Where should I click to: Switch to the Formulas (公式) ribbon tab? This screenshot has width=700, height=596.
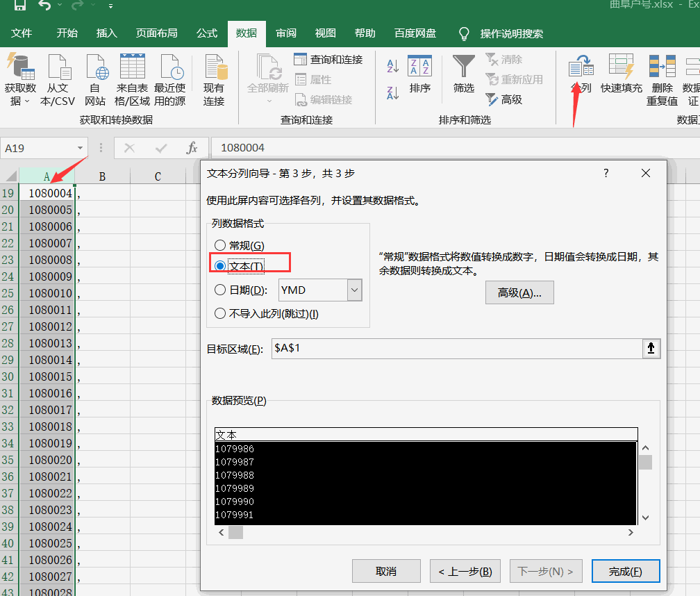pyautogui.click(x=207, y=33)
